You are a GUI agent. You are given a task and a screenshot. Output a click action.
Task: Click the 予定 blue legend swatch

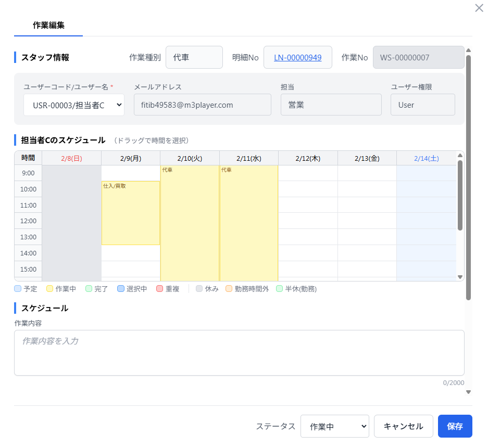coord(18,289)
